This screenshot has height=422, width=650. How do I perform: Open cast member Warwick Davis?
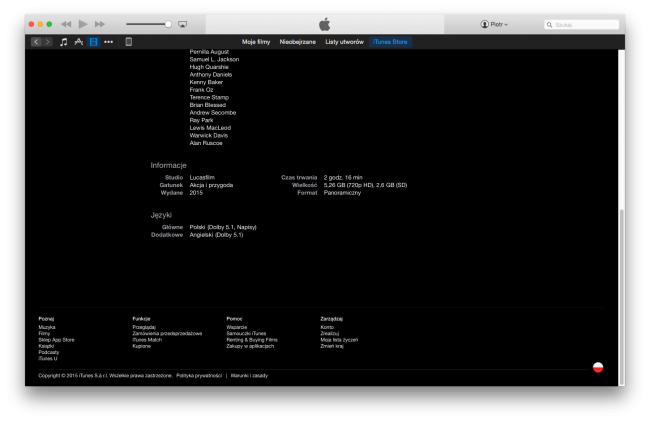pos(209,136)
